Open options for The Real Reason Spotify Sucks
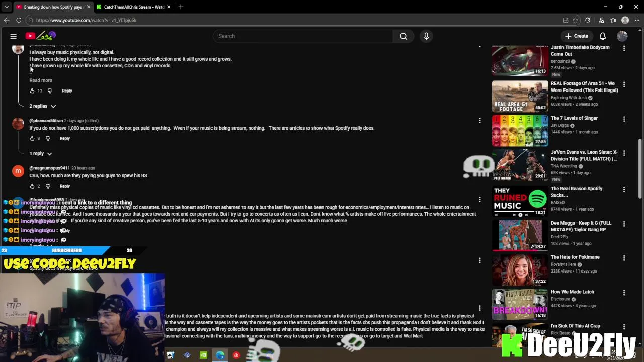The height and width of the screenshot is (362, 644). (624, 189)
